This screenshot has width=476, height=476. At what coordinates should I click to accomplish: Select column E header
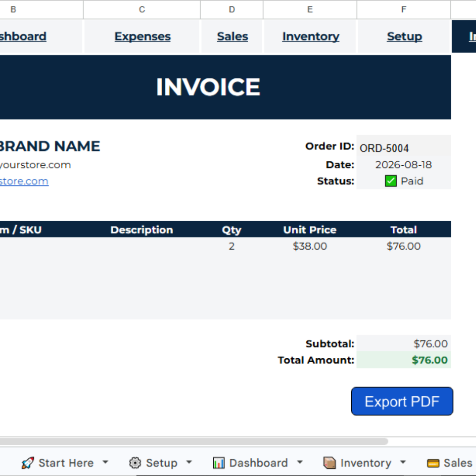[310, 9]
